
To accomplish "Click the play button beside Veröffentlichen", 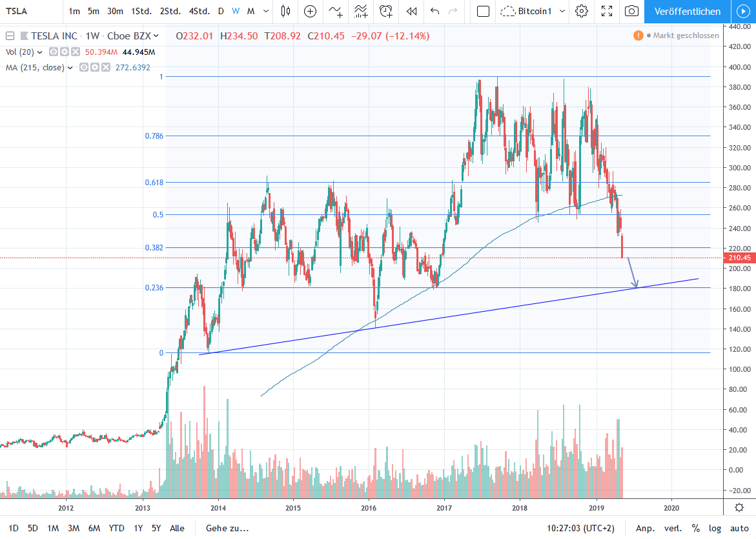I will [743, 11].
